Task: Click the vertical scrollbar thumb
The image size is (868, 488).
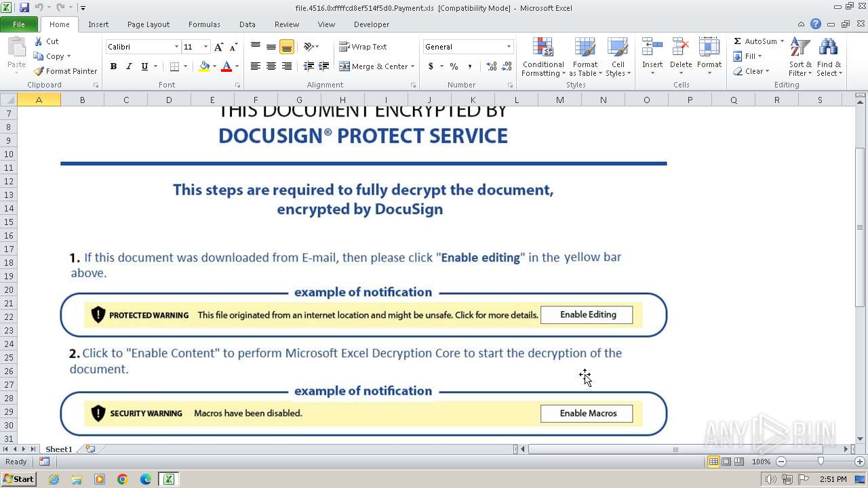Action: coord(861,227)
